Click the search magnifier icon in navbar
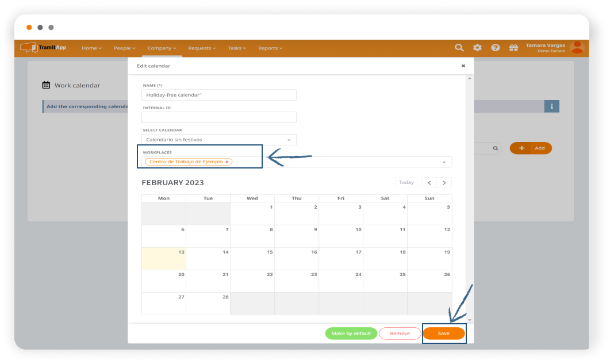The width and height of the screenshot is (610, 364). (x=459, y=48)
